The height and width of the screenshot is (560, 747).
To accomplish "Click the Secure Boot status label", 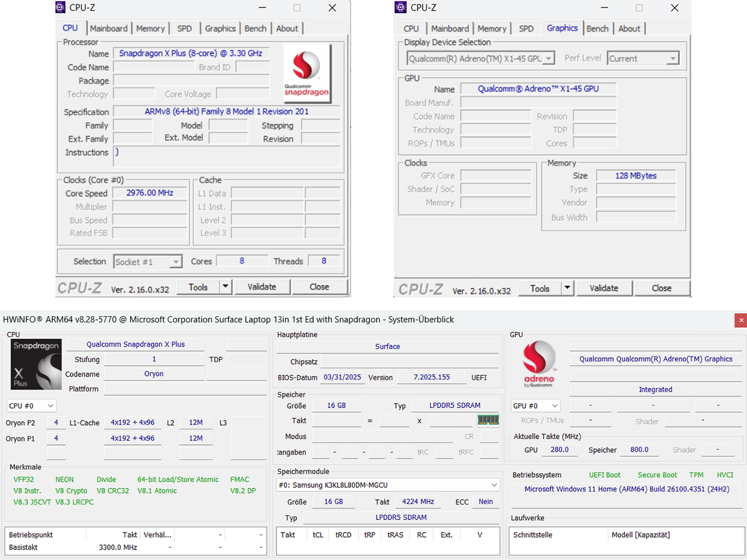I will point(657,475).
